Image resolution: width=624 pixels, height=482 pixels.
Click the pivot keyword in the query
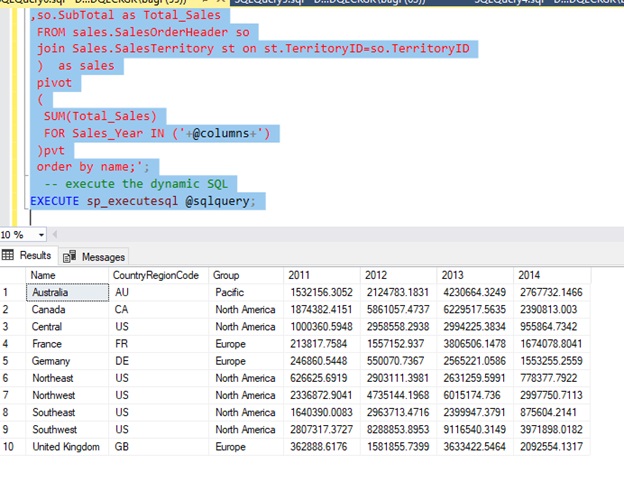(x=54, y=83)
